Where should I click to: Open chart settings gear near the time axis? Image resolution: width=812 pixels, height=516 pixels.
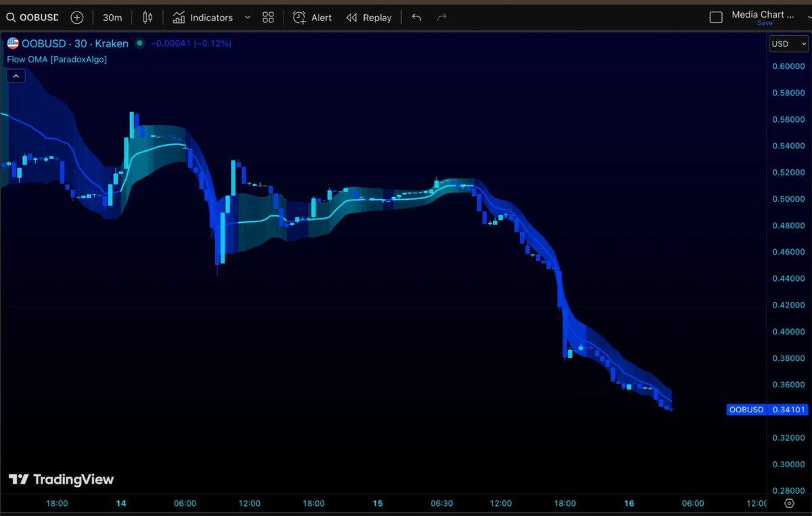(789, 503)
